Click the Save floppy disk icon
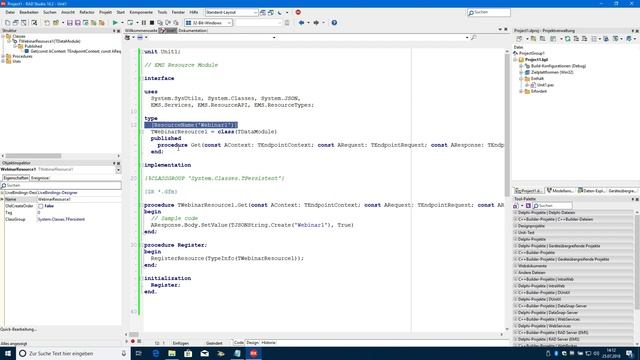The height and width of the screenshot is (360, 640). click(x=70, y=23)
